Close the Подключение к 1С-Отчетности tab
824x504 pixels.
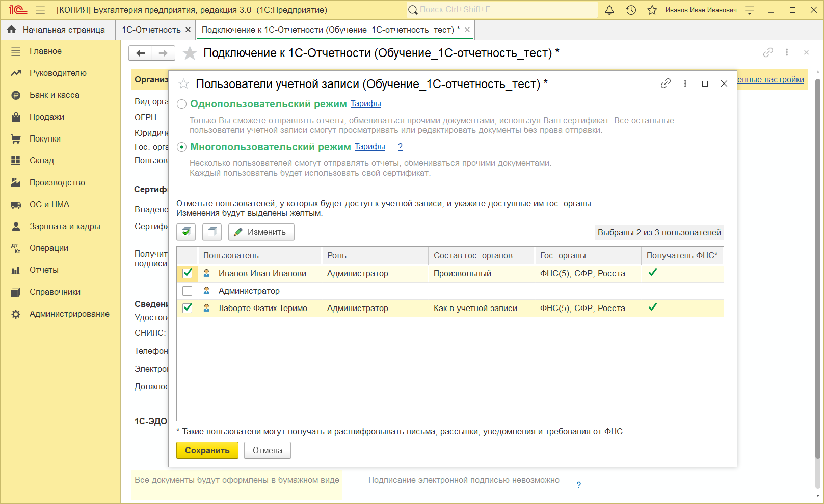tap(467, 30)
